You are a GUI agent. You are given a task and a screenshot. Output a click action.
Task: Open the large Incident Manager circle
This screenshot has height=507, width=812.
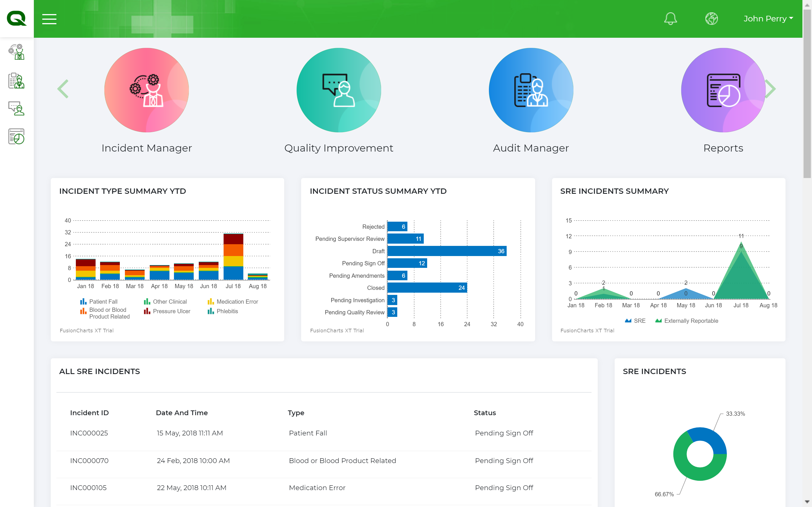click(x=146, y=90)
